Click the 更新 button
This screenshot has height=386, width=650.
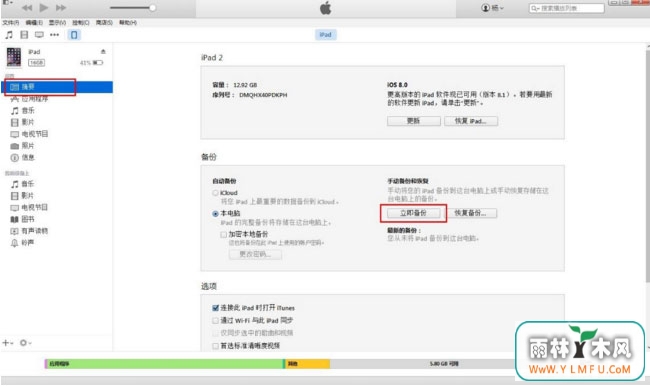[414, 121]
